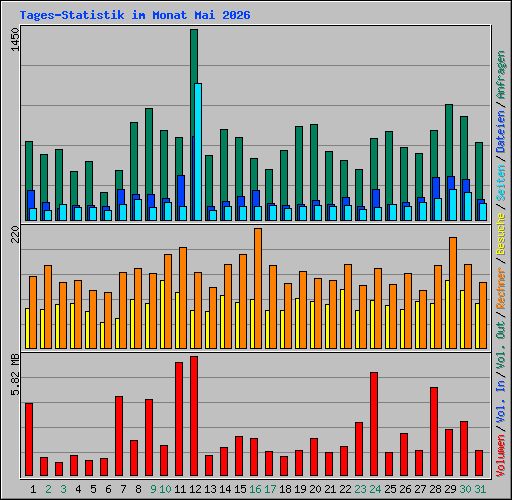Image resolution: width=512 pixels, height=500 pixels.
Task: Click day label 30 on the x-axis
Action: [465, 489]
